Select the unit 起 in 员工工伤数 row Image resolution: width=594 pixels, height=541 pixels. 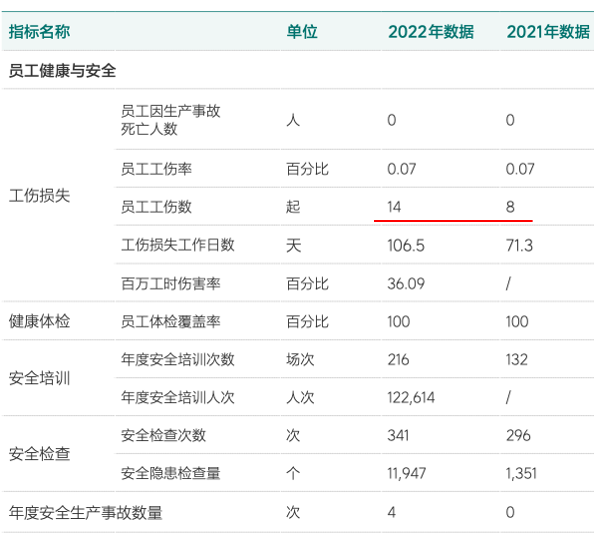[293, 207]
